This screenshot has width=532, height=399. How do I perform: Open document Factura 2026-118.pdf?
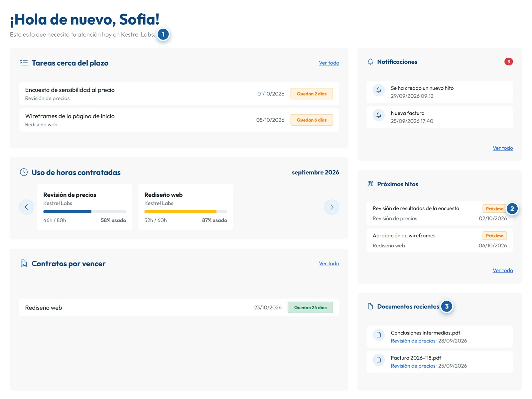tap(440, 362)
